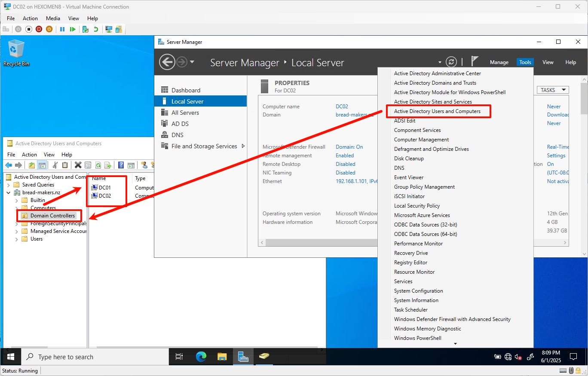The height and width of the screenshot is (376, 588).
Task: Click the Server Manager refresh icon
Action: (451, 62)
